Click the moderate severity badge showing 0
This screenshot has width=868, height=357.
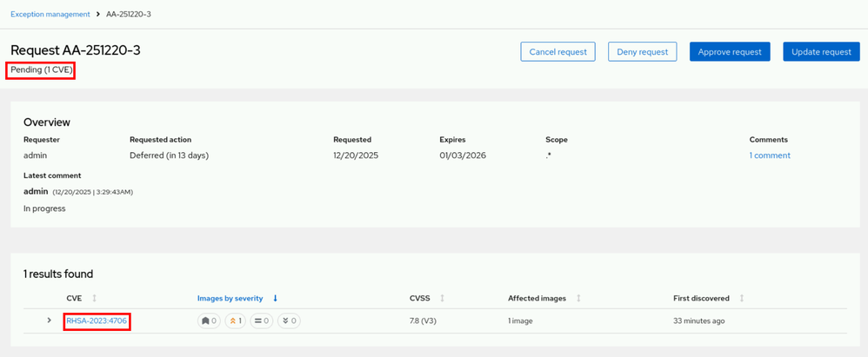261,321
